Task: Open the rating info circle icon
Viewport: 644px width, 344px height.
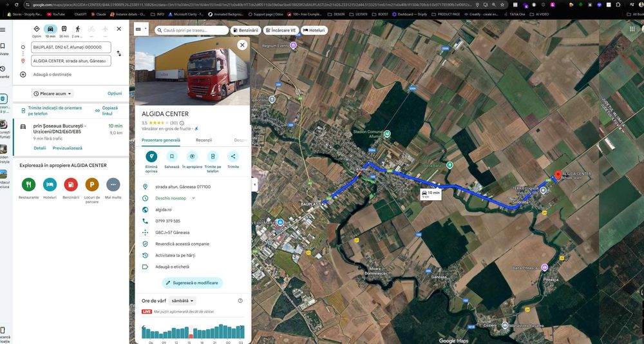Action: pos(182,123)
